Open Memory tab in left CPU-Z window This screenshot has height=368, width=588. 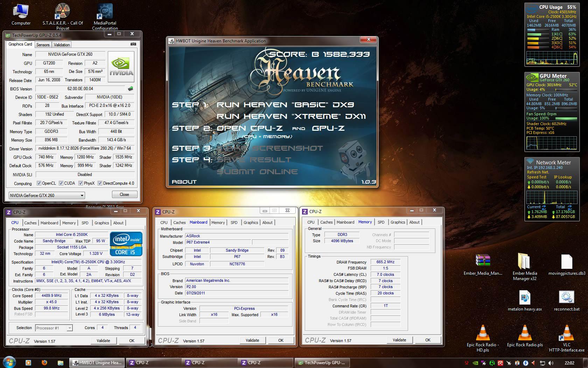pyautogui.click(x=69, y=223)
